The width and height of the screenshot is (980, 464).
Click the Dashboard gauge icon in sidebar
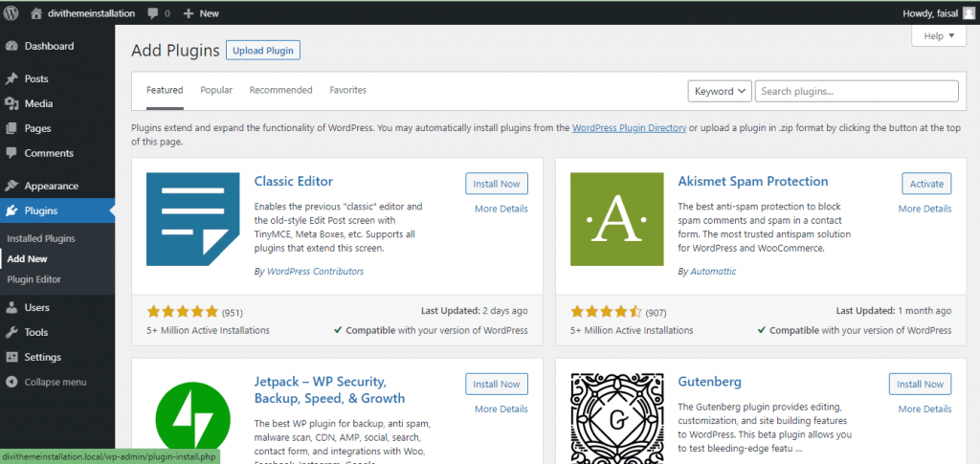point(11,46)
